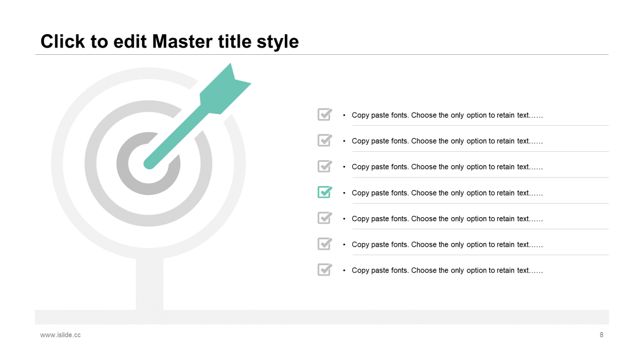Open the www.islide.cc footer link
Screen dimensions: 644x362
(x=60, y=335)
